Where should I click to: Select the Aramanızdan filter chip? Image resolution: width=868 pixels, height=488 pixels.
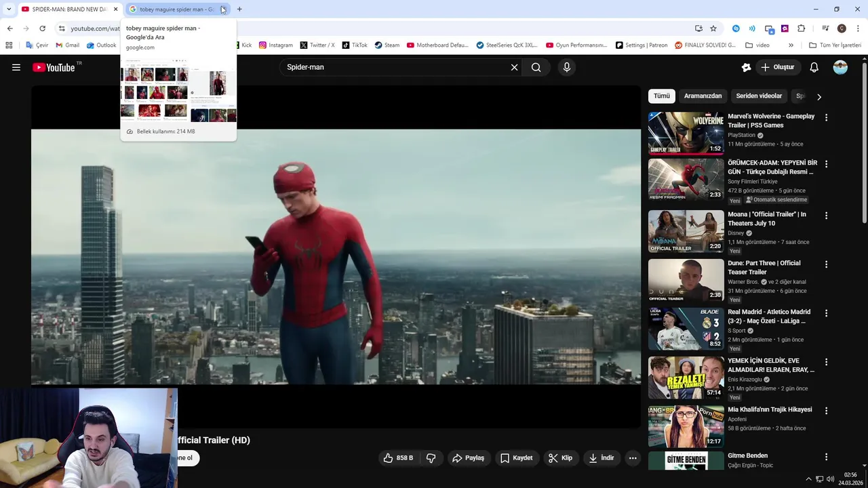click(x=703, y=96)
